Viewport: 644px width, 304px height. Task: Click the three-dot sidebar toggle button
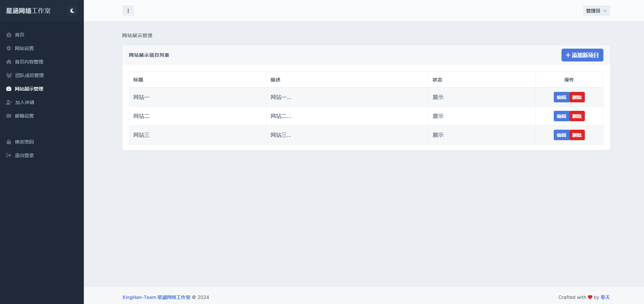[128, 11]
